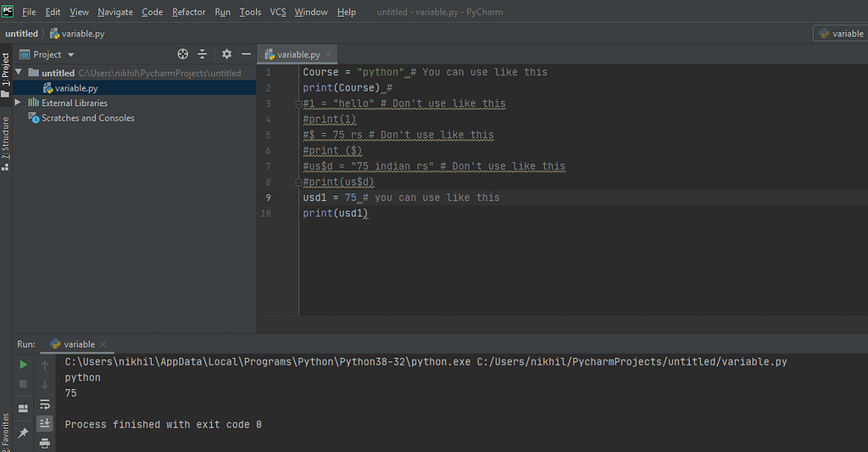
Task: Open the Run menu
Action: pos(223,12)
